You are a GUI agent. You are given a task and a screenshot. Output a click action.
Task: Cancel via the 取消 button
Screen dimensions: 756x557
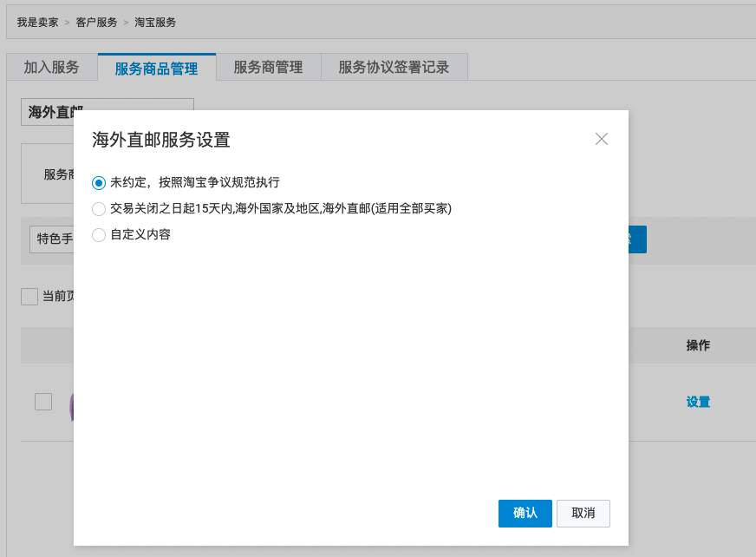click(x=583, y=513)
